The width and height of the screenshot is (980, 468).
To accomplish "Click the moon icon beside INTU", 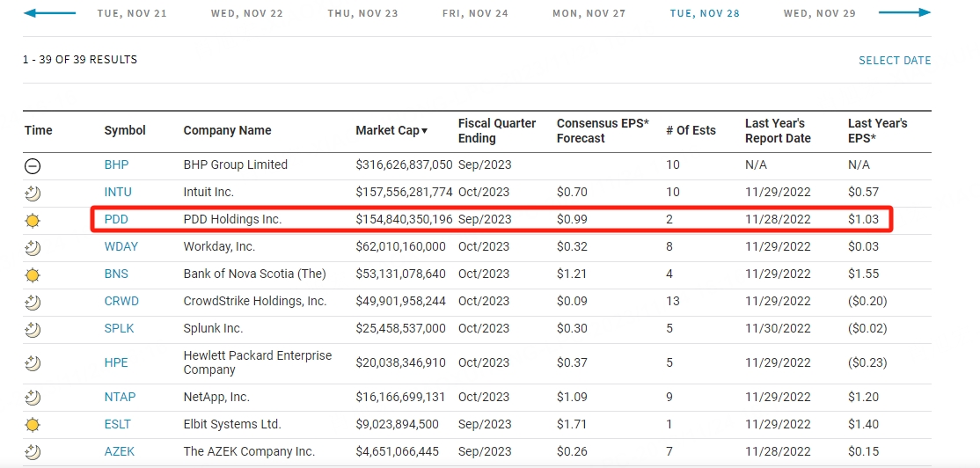I will pos(33,193).
